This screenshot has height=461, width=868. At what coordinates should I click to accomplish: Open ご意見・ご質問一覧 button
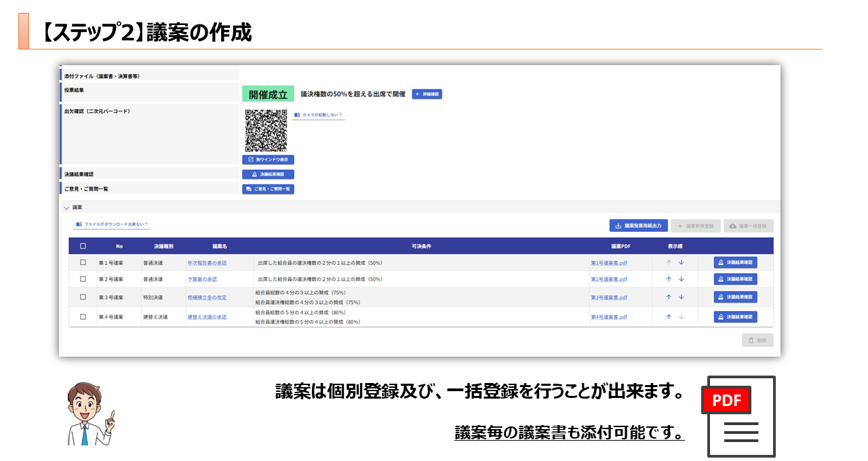(268, 189)
